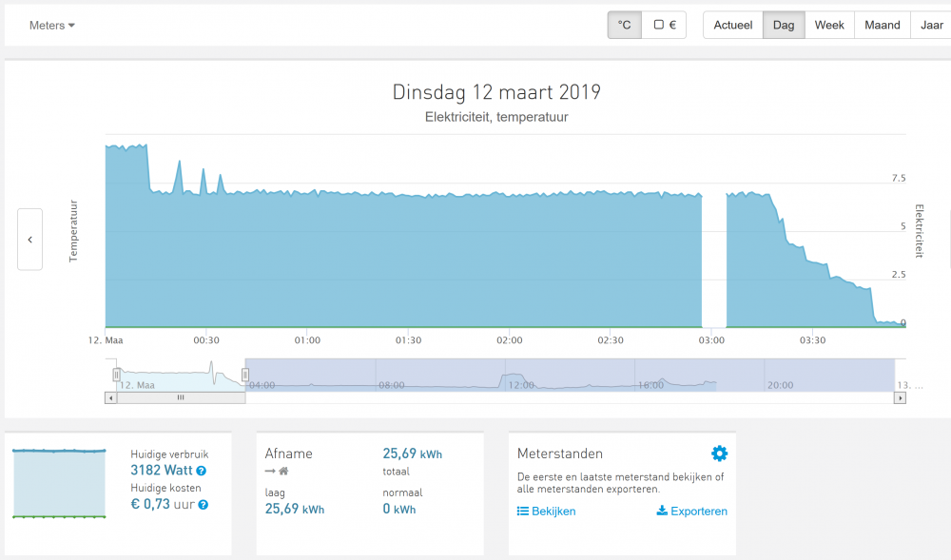Toggle the °C temperature display
Viewport: 951px width, 560px height.
pos(625,26)
